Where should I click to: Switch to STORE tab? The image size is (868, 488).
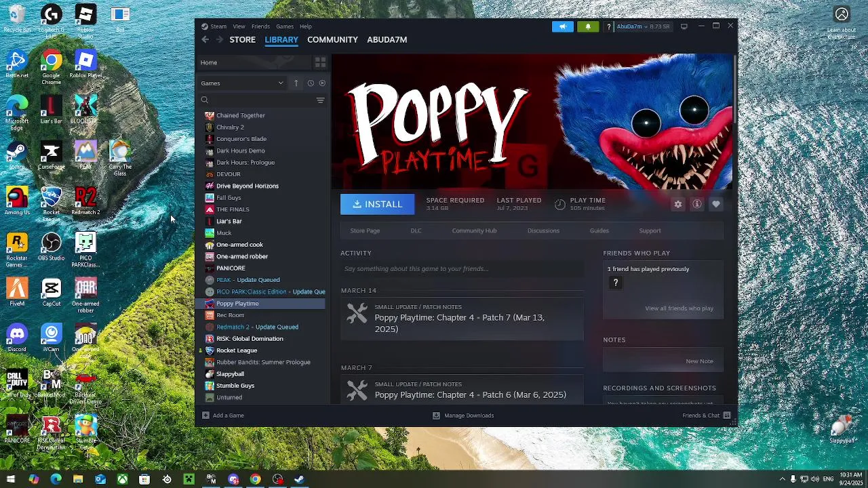[242, 39]
